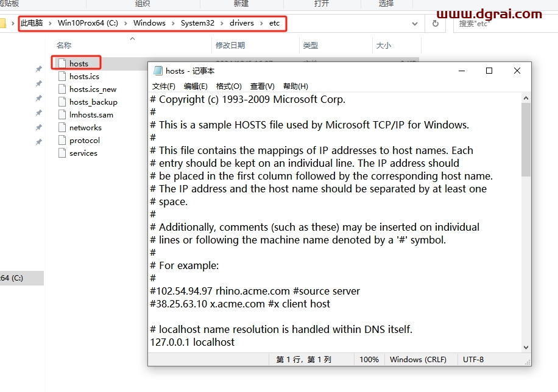
Task: Click the x.acme.com example line
Action: (240, 304)
